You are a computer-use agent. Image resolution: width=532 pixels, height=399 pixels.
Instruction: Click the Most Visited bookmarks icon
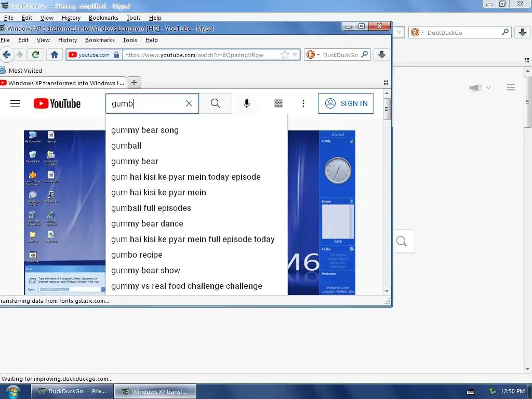[x=3, y=70]
